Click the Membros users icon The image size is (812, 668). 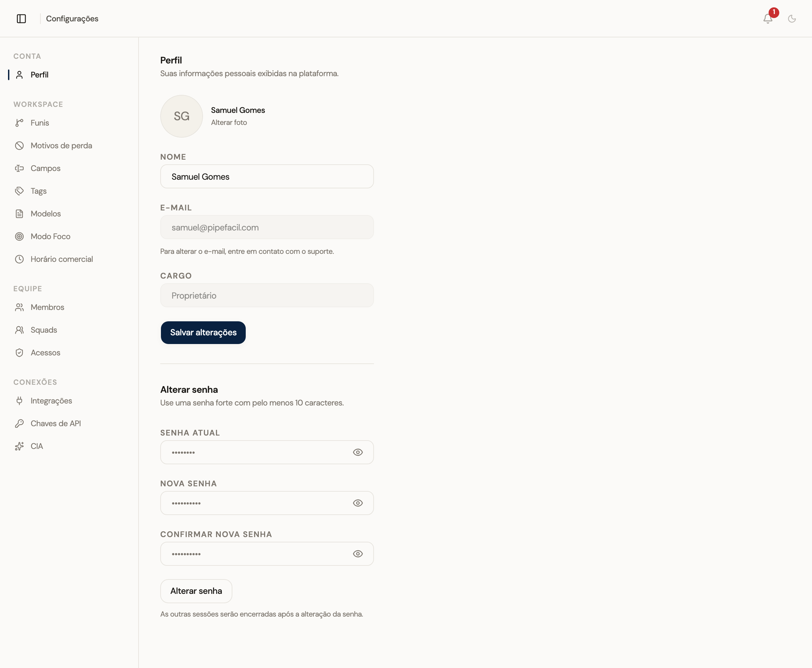(x=19, y=307)
